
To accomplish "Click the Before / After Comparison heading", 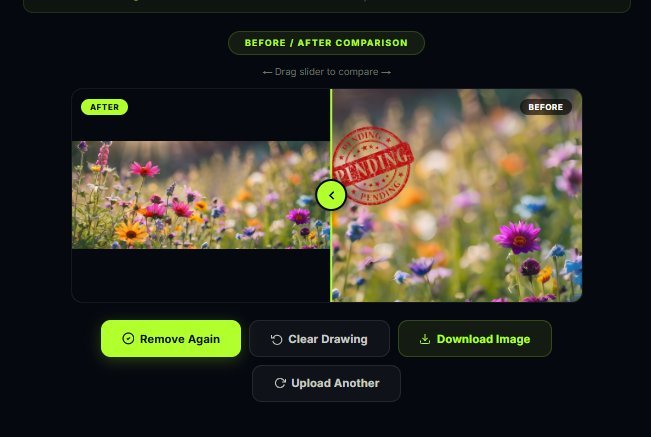I will click(x=326, y=43).
